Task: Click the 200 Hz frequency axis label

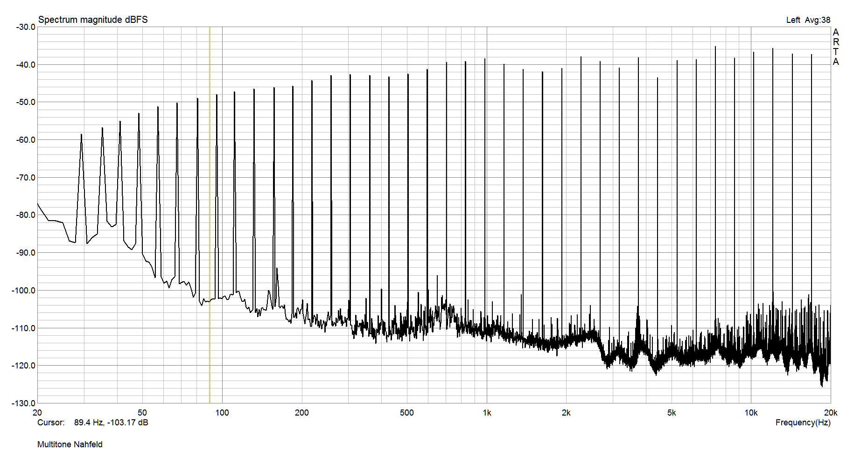Action: [302, 413]
